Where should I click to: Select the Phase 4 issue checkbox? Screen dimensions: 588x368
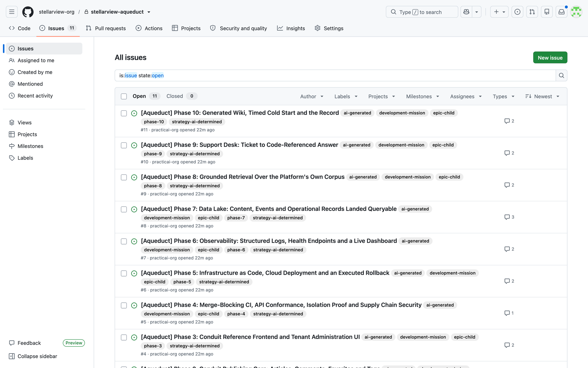coord(124,306)
